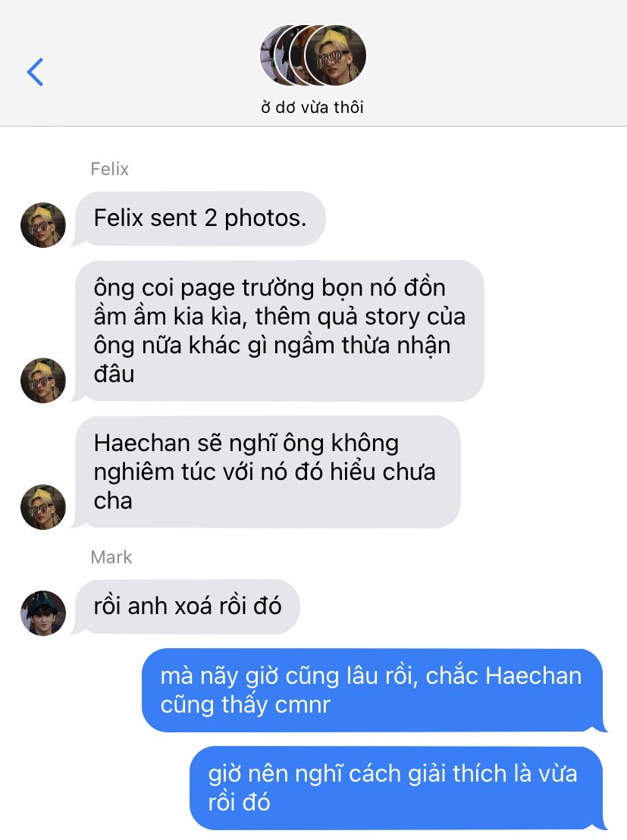Tap the "Mark" sender name label
Screen dimensions: 627x840
coord(111,557)
